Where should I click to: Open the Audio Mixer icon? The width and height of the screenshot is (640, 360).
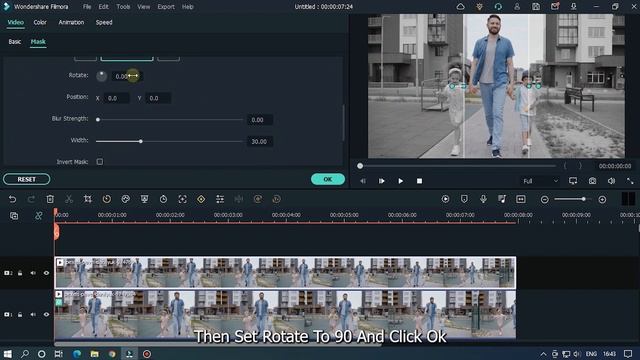point(502,199)
